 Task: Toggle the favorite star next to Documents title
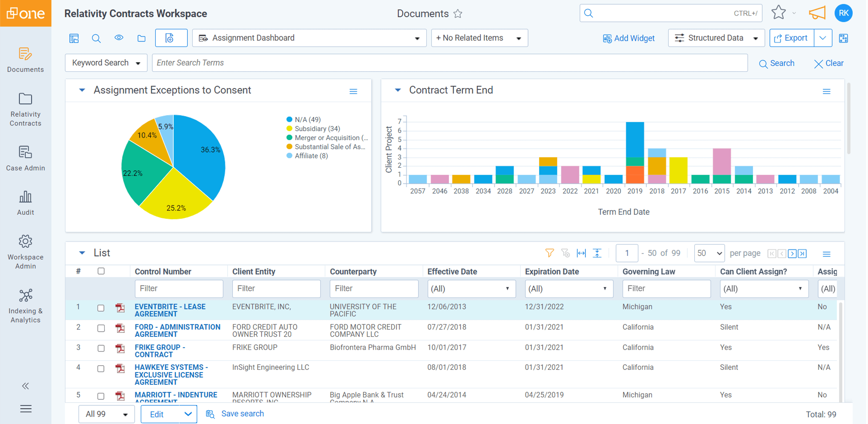pyautogui.click(x=457, y=14)
